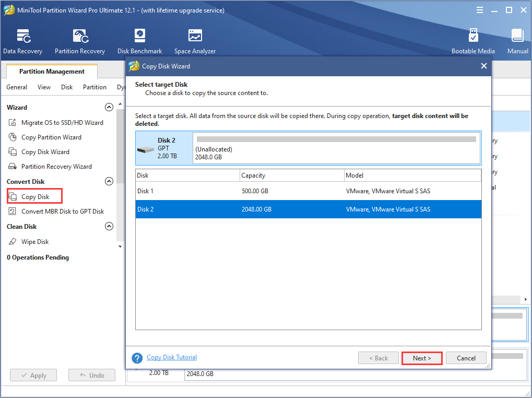Click the Disk column header

click(x=187, y=175)
